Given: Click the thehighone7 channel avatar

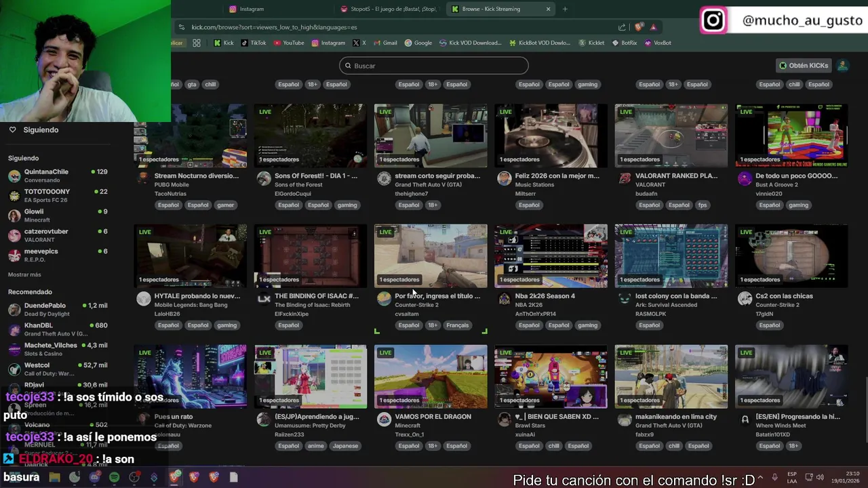Looking at the screenshot, I should pos(384,178).
